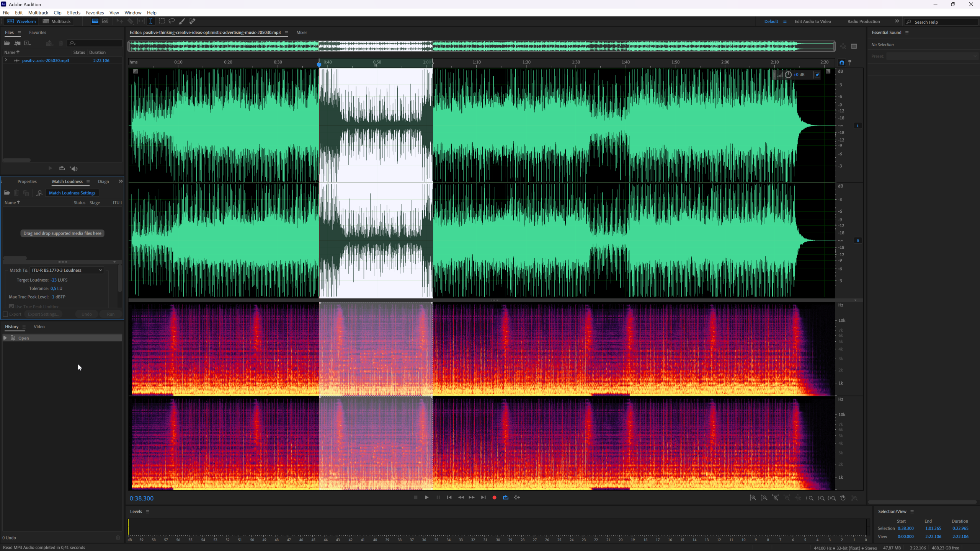Click Zoom In Amplitude icon
980x551 pixels.
753,498
